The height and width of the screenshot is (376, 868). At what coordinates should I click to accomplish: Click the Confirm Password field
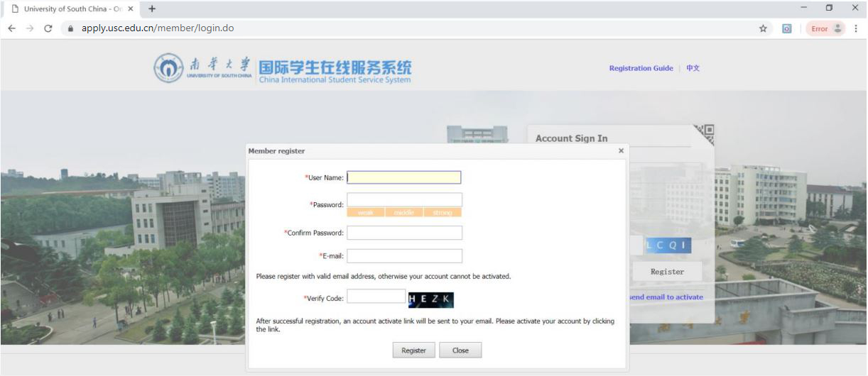(x=404, y=233)
